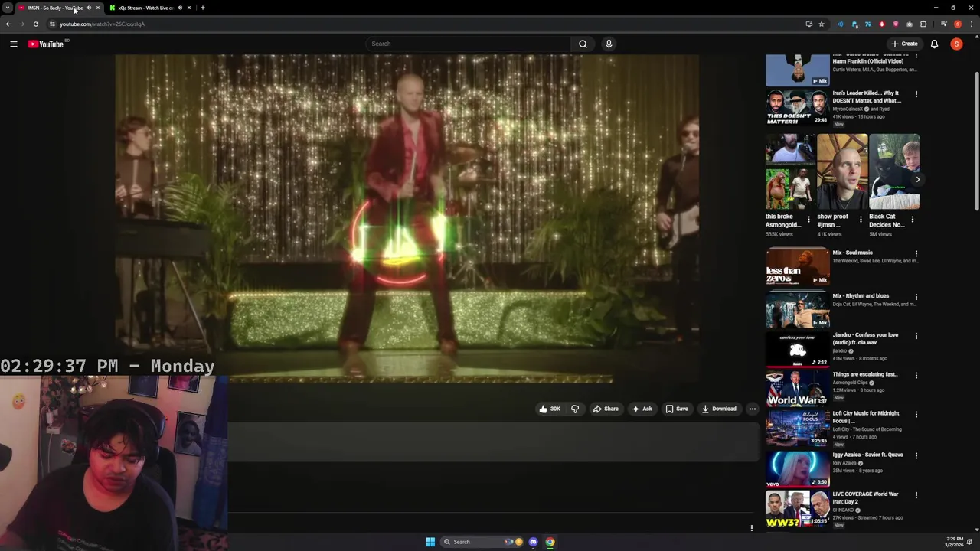Open Iggy Azalea Savior thumbnail
This screenshot has width=980, height=551.
[x=797, y=468]
